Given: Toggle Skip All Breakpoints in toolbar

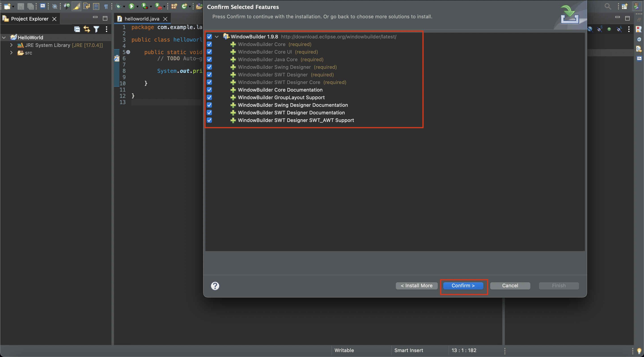Looking at the screenshot, I should pyautogui.click(x=55, y=6).
